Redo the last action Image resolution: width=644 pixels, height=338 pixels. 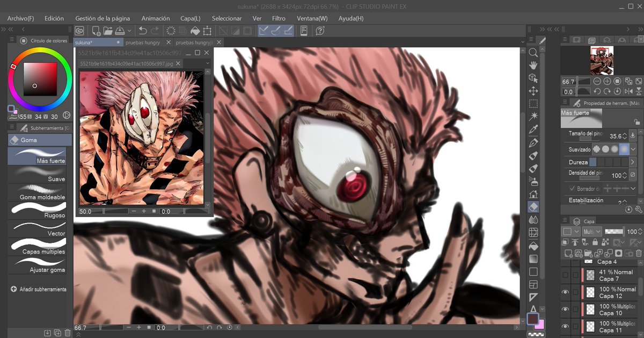[155, 31]
